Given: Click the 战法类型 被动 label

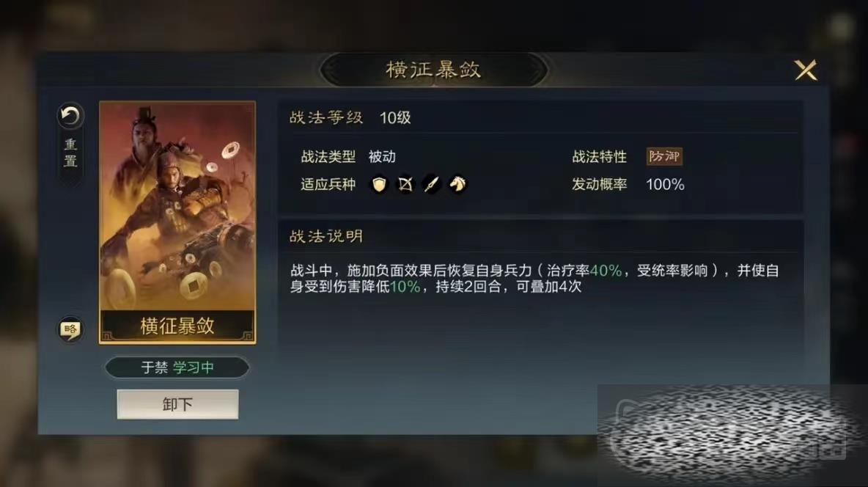Looking at the screenshot, I should point(348,157).
